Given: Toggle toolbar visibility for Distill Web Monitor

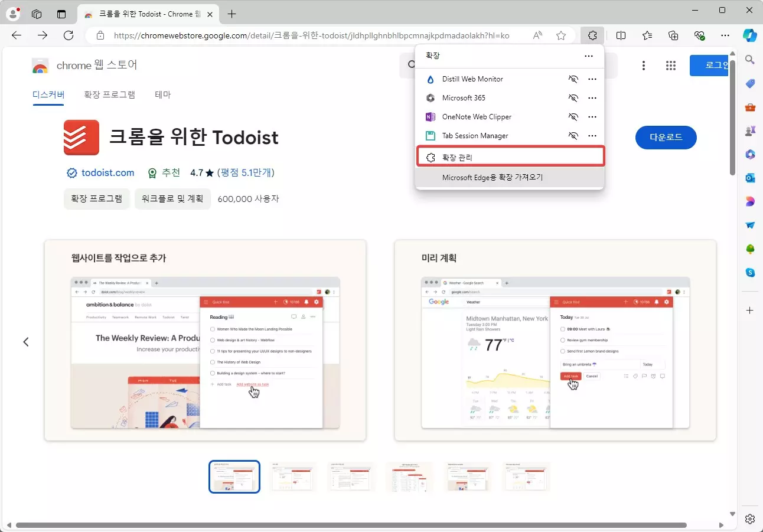Looking at the screenshot, I should coord(572,79).
